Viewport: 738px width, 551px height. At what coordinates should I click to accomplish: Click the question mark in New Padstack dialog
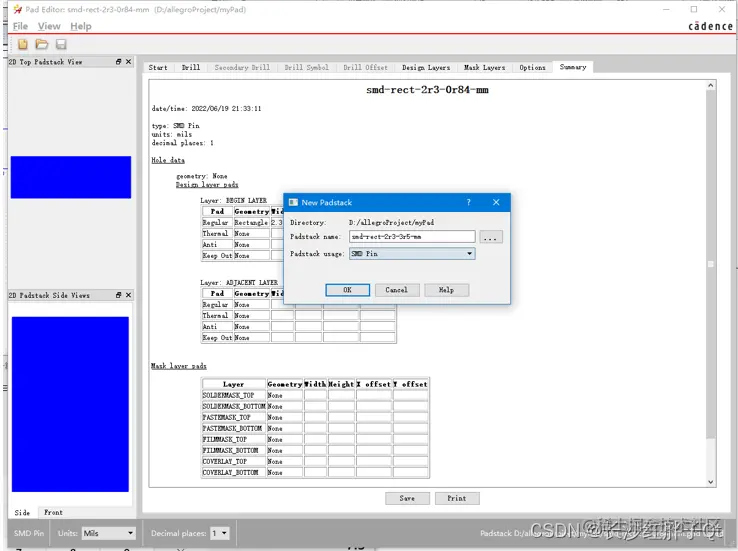(468, 202)
